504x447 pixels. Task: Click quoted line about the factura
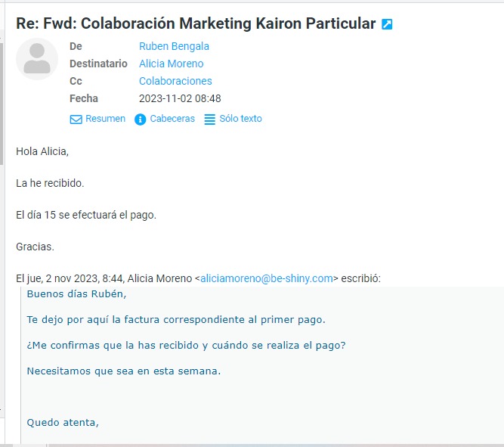[176, 319]
